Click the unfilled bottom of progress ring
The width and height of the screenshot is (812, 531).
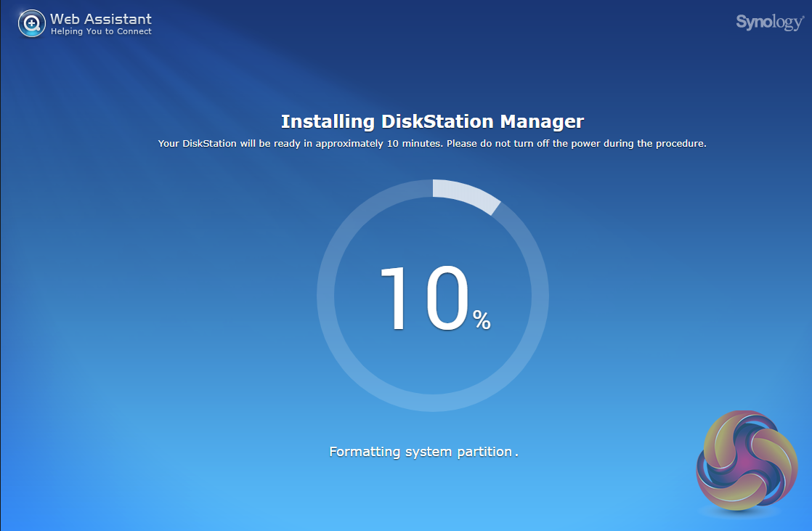pyautogui.click(x=433, y=403)
